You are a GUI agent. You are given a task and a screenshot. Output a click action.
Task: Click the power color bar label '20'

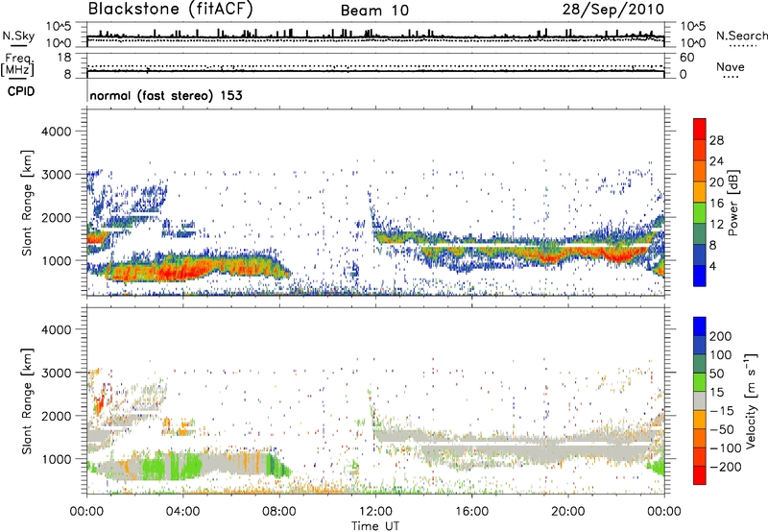click(x=716, y=182)
